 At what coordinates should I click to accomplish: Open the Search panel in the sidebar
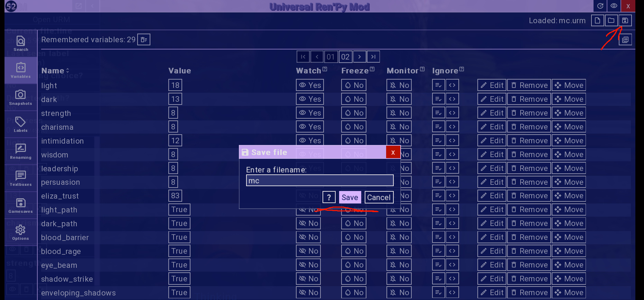[x=21, y=44]
